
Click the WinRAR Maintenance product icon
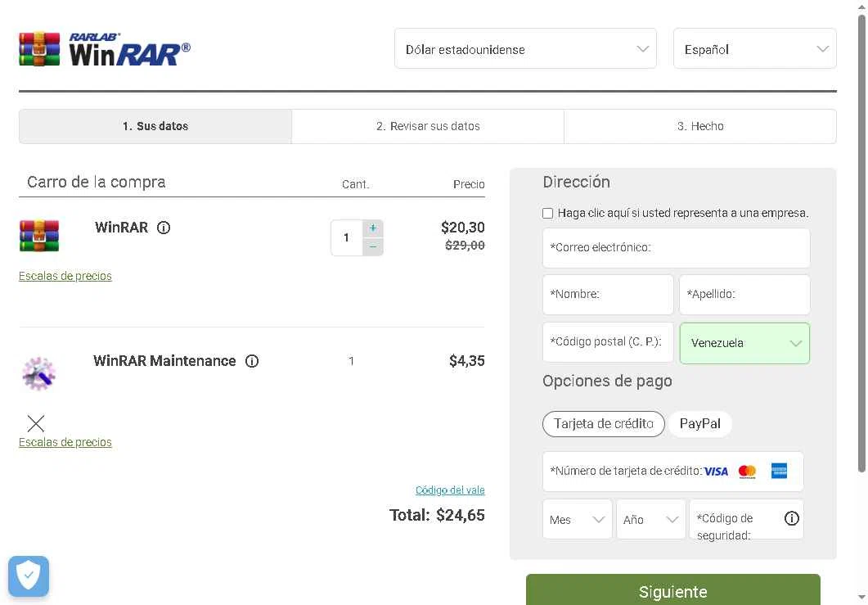coord(38,373)
